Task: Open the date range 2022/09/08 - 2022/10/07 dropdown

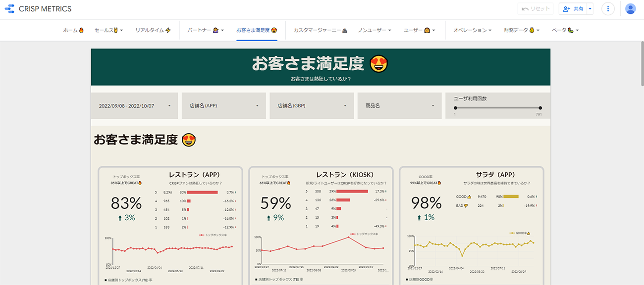Action: [134, 106]
